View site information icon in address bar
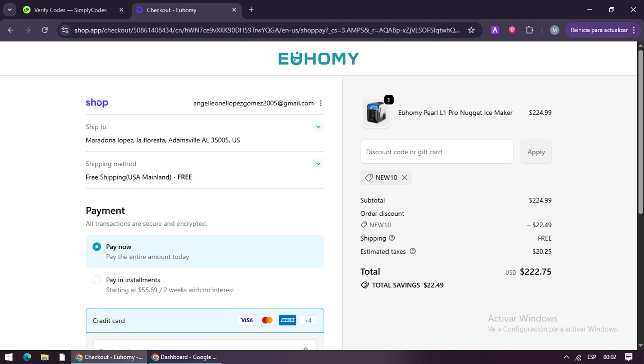This screenshot has height=364, width=644. (x=65, y=30)
